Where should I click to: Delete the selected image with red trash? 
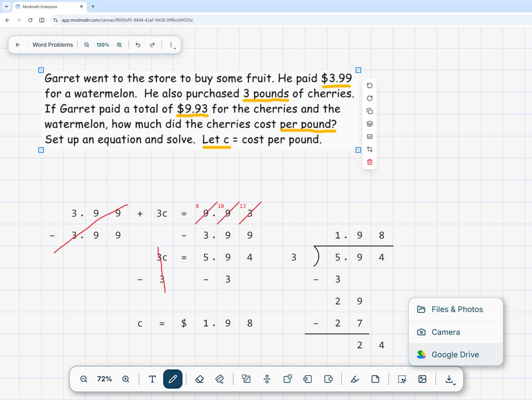coord(370,162)
